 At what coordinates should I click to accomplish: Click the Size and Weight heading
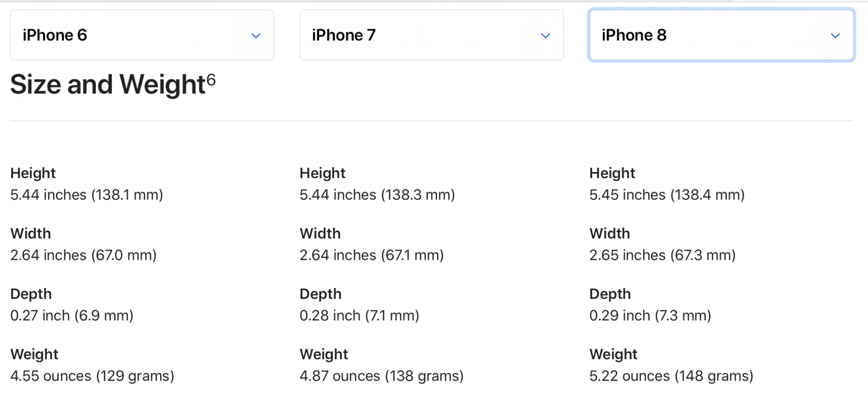[113, 84]
